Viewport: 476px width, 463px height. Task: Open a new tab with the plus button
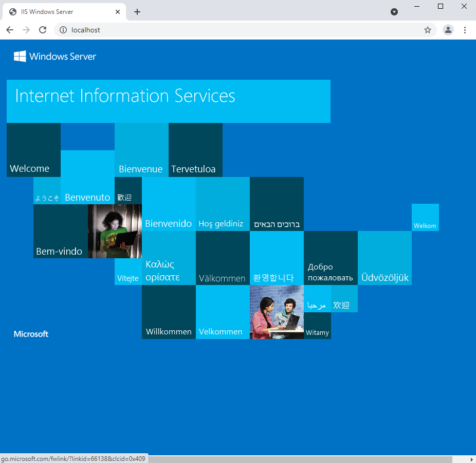[137, 12]
